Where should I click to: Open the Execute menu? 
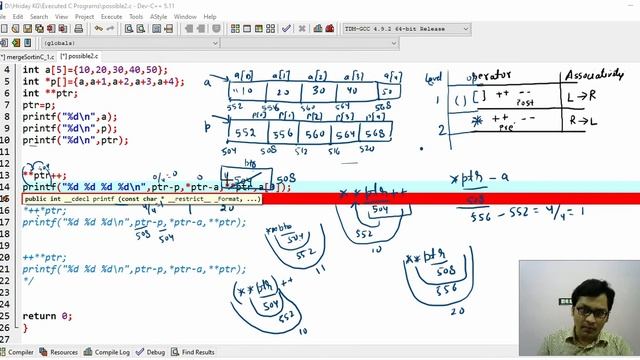click(111, 17)
